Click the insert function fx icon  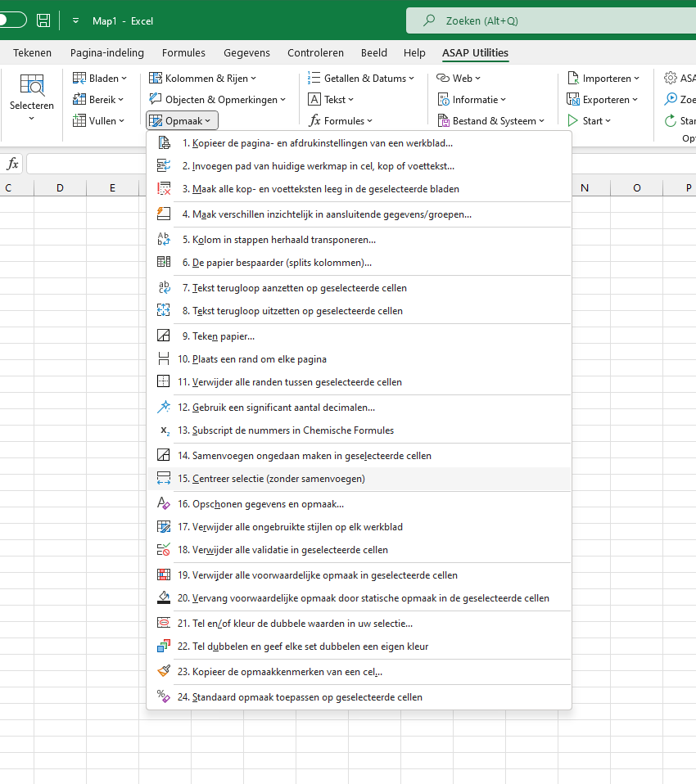(12, 164)
